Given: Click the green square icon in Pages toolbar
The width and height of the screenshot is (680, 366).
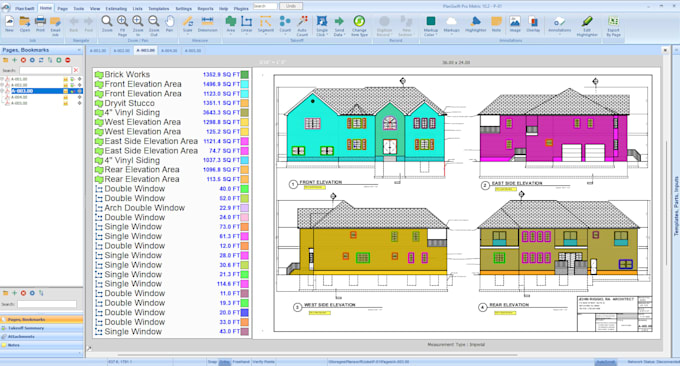Looking at the screenshot, I should point(59,60).
